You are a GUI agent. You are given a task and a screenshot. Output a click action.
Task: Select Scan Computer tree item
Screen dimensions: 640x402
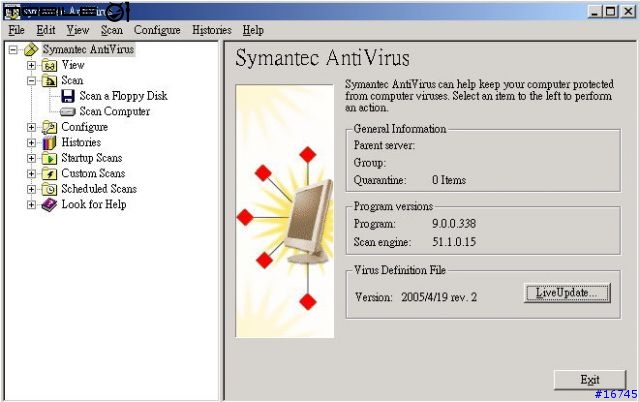point(115,112)
